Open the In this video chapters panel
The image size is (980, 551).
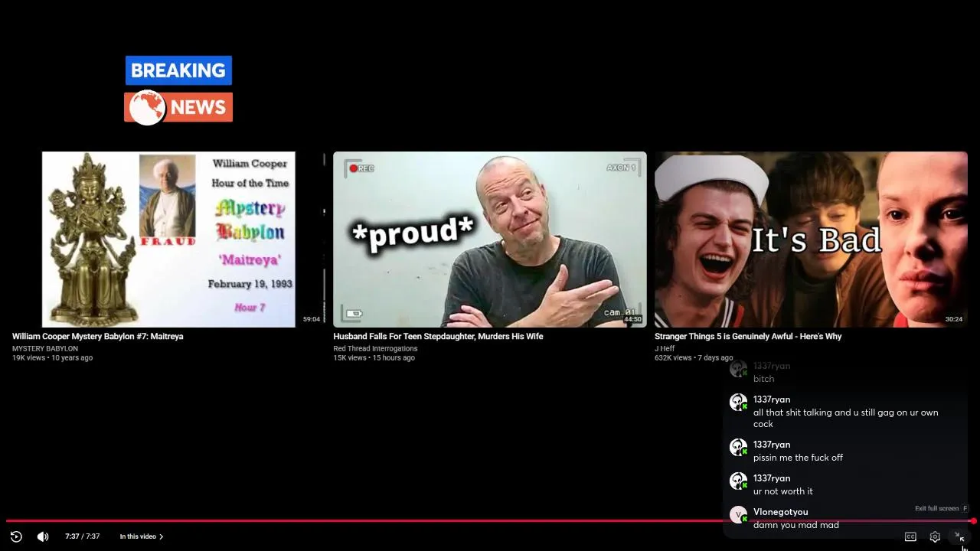142,536
